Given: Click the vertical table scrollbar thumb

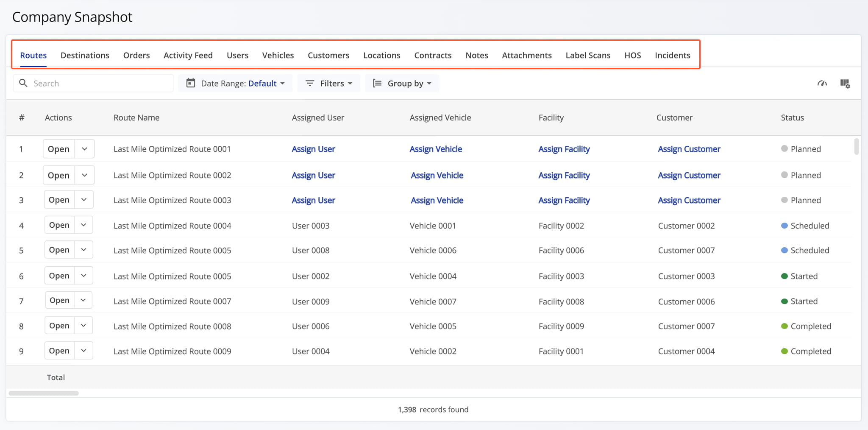Looking at the screenshot, I should [x=857, y=146].
